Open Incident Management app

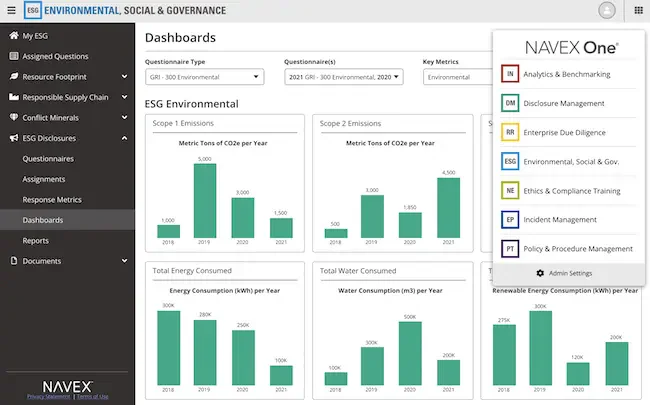click(560, 220)
